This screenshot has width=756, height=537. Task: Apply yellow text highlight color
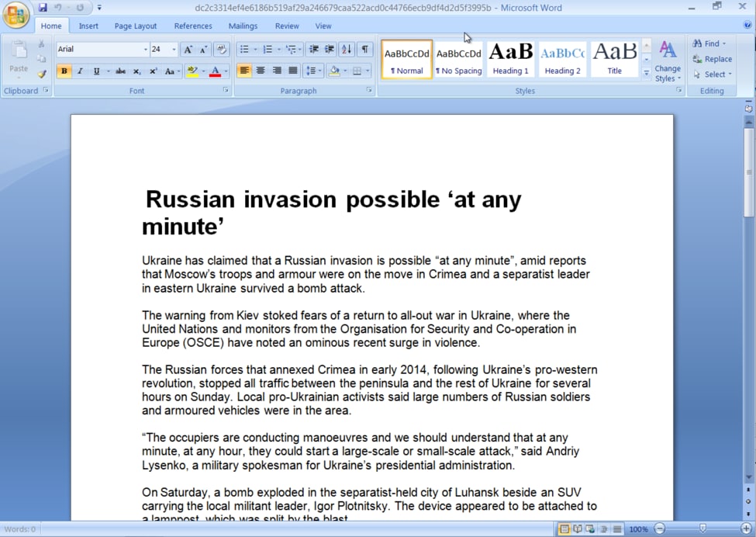[192, 71]
